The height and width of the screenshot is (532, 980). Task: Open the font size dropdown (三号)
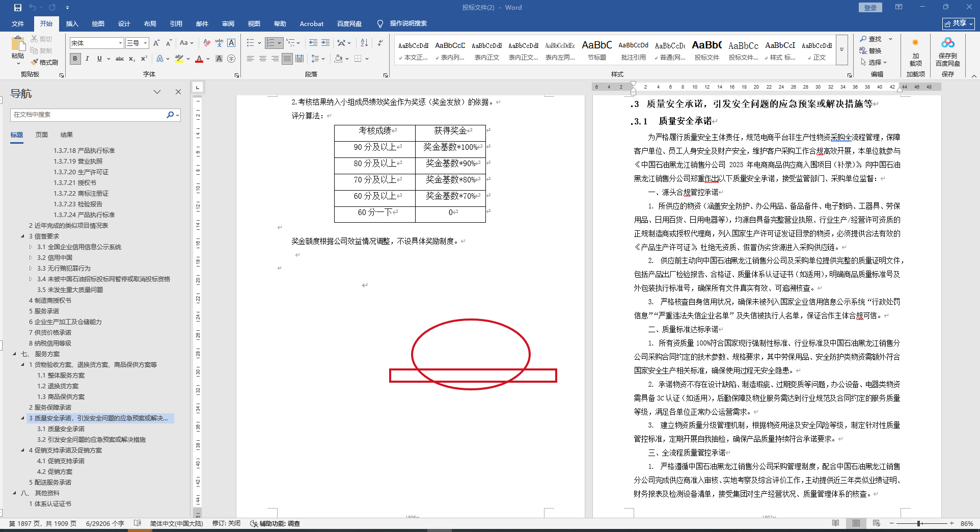coord(145,43)
